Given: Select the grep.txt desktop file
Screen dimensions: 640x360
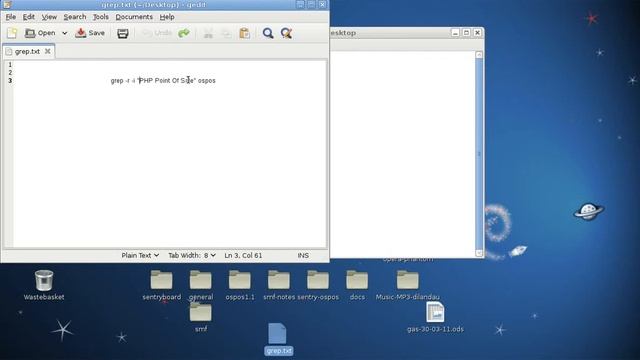Looking at the screenshot, I should [278, 339].
